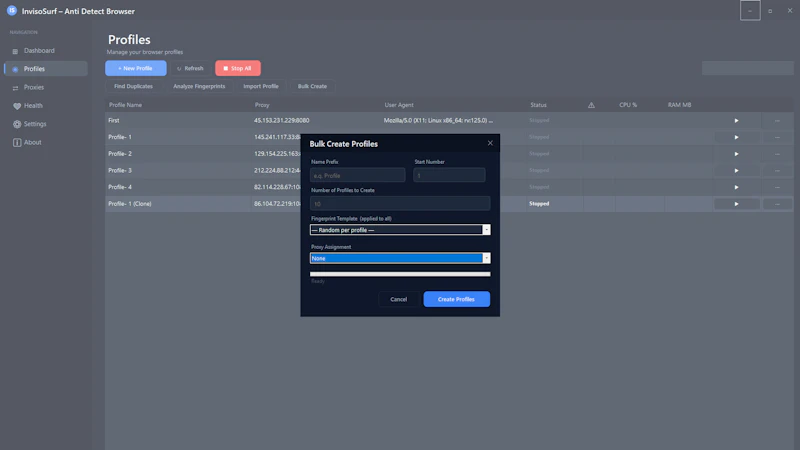
Task: Click the Number of Profiles to Create field
Action: (x=400, y=204)
